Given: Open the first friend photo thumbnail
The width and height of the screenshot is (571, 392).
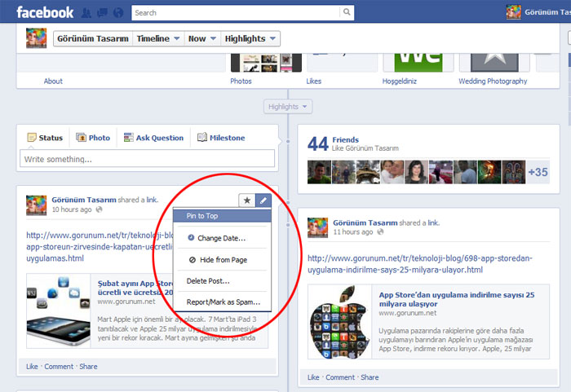Looking at the screenshot, I should pyautogui.click(x=319, y=172).
